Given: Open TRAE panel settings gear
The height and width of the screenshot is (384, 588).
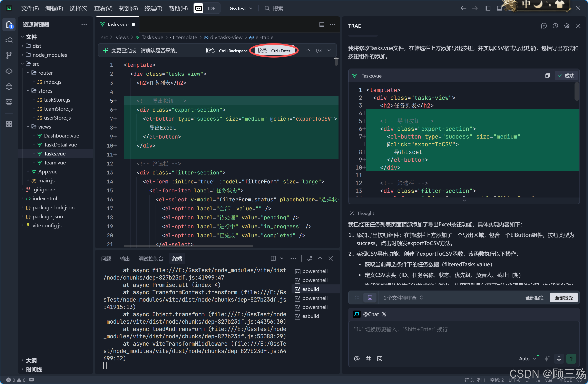Looking at the screenshot, I should point(567,26).
